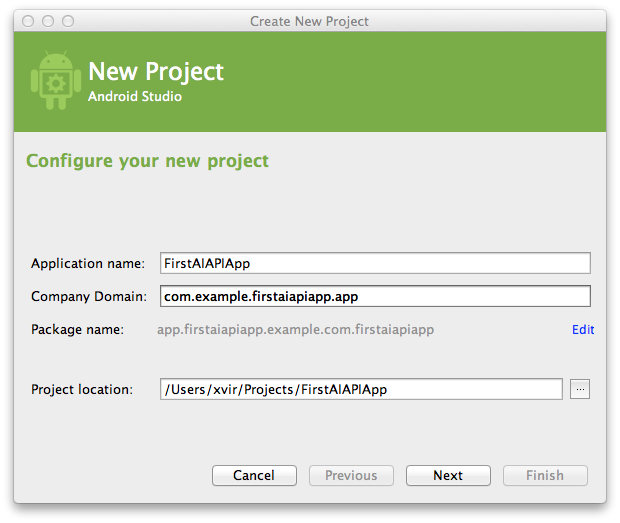Browse for project location via ellipsis button

580,389
